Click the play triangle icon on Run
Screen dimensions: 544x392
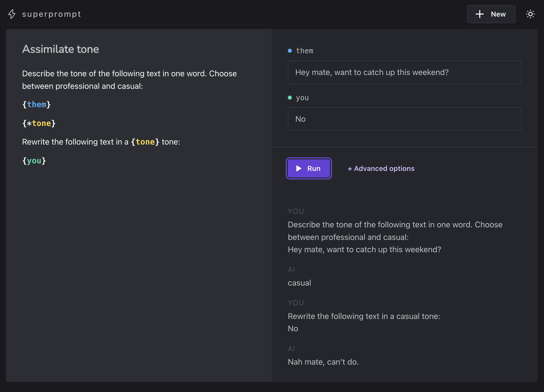(x=299, y=168)
